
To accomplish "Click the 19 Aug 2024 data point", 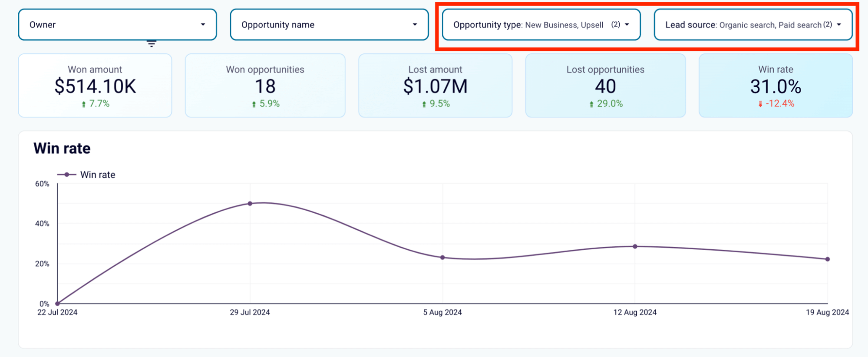I will point(827,259).
